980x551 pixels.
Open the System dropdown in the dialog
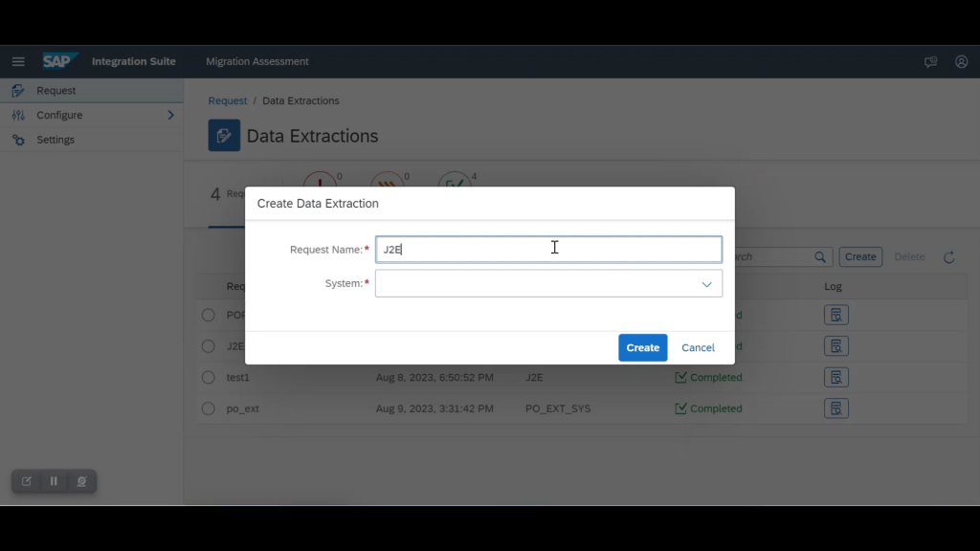click(x=548, y=283)
